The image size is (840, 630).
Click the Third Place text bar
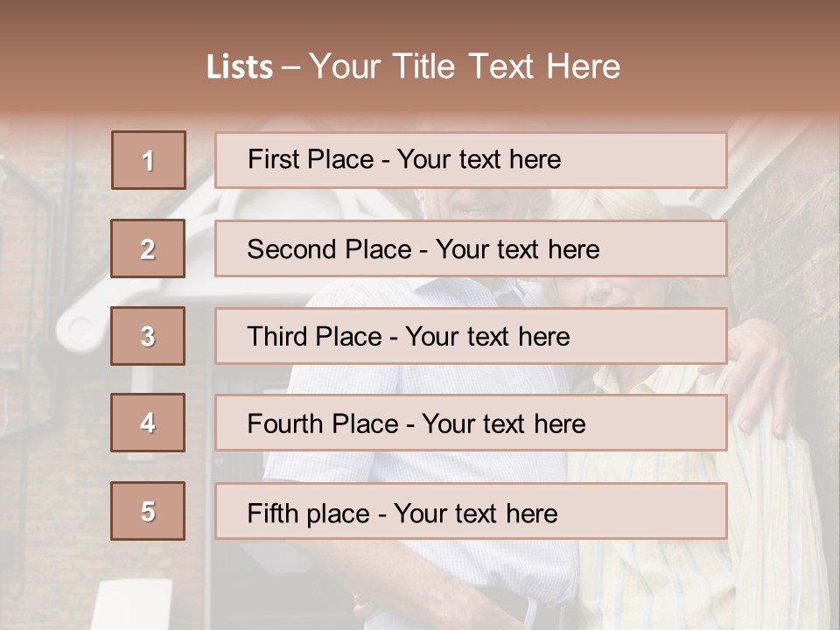pos(471,336)
